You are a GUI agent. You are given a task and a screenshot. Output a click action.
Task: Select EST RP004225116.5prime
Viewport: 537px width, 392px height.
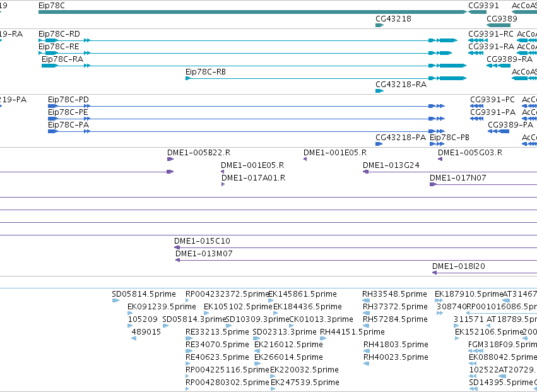pos(227,370)
